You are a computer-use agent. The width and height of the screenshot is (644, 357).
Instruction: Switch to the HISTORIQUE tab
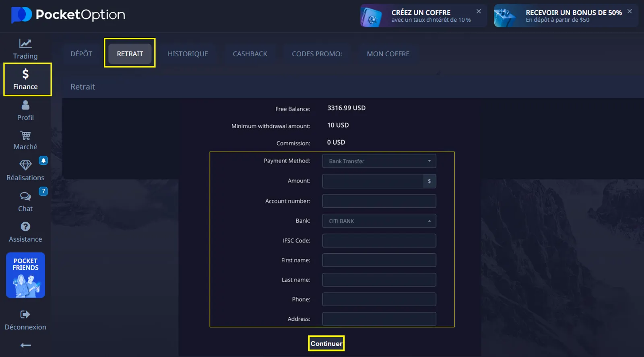[x=188, y=54]
